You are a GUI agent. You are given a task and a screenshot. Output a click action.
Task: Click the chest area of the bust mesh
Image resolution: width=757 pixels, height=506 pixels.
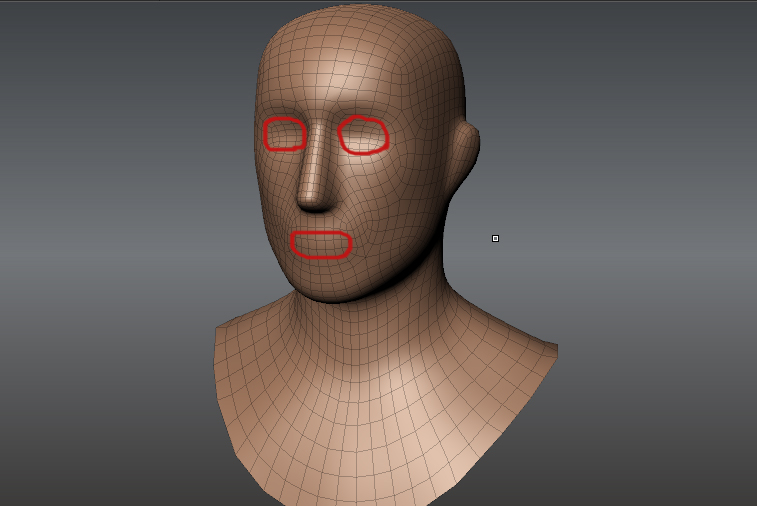click(x=367, y=425)
